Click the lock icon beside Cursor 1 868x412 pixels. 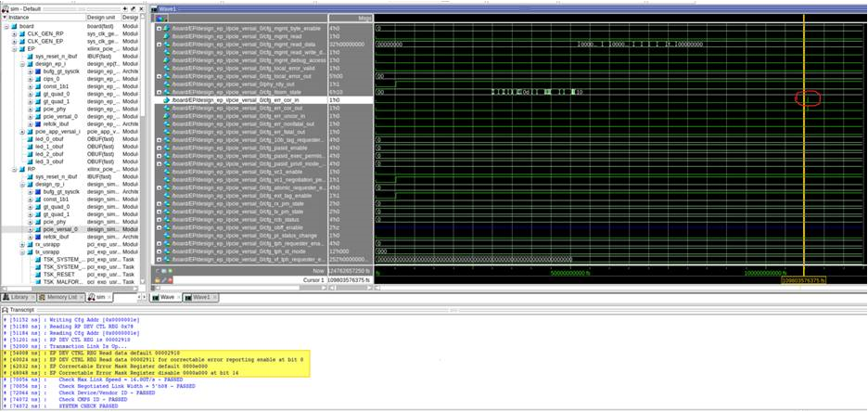click(157, 279)
